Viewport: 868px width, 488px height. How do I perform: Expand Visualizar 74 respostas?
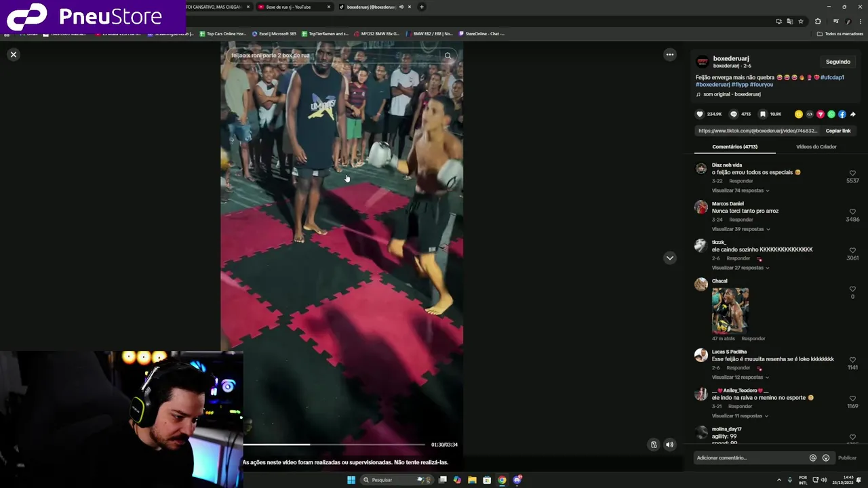point(740,190)
